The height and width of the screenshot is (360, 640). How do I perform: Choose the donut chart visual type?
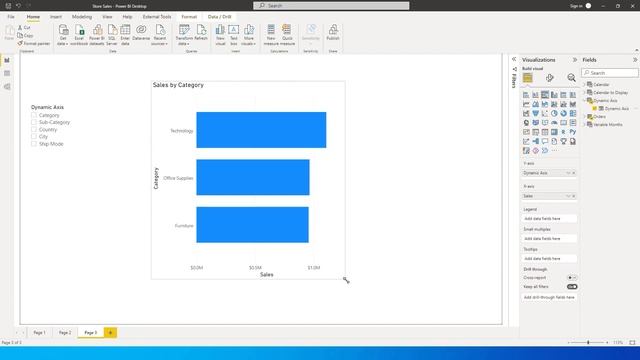point(563,113)
